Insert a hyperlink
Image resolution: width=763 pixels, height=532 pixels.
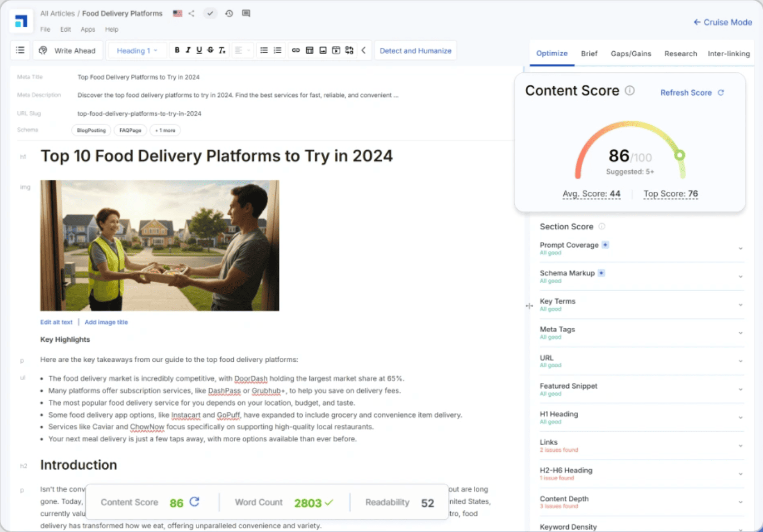[296, 51]
